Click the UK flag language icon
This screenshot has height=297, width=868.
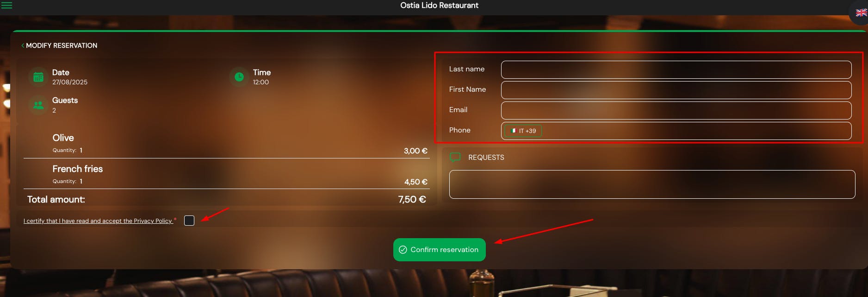click(861, 13)
